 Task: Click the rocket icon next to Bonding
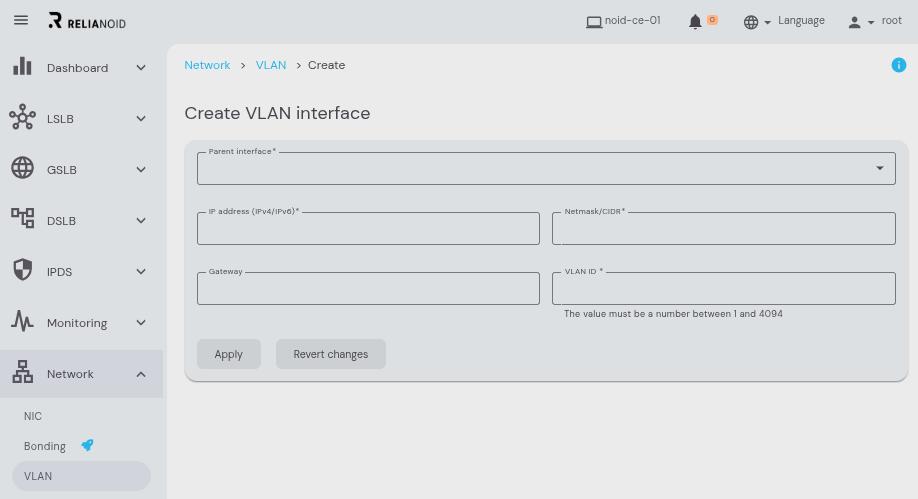coord(87,445)
